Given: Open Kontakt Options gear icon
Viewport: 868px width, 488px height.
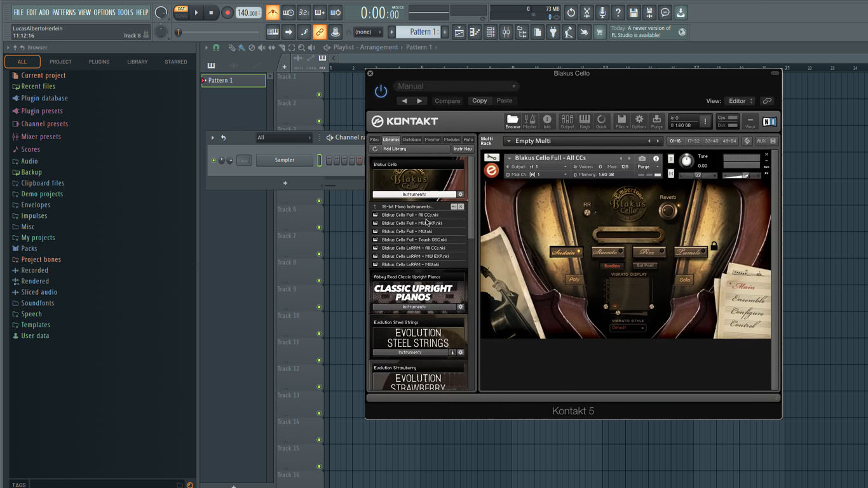Looking at the screenshot, I should (639, 121).
